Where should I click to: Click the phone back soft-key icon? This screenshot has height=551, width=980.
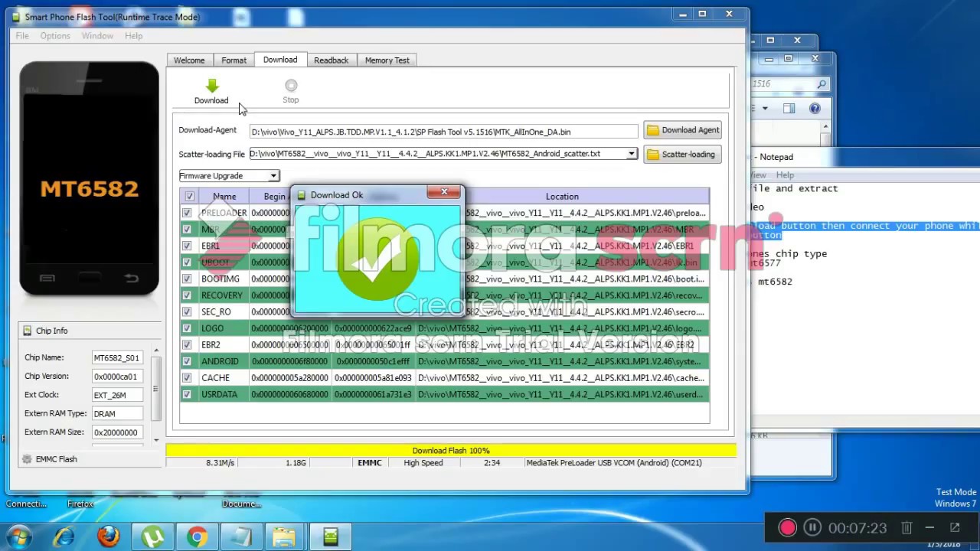[x=131, y=278]
